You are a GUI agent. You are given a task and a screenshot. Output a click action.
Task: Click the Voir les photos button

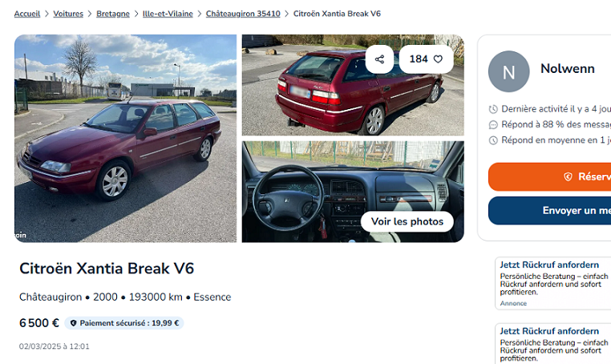point(407,221)
